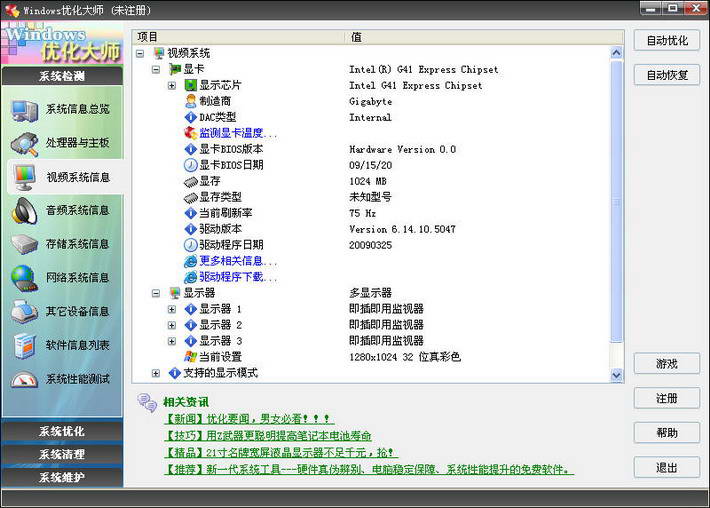Viewport: 710px width, 508px height.
Task: Open 音频系统信息 speaker icon
Action: point(24,211)
